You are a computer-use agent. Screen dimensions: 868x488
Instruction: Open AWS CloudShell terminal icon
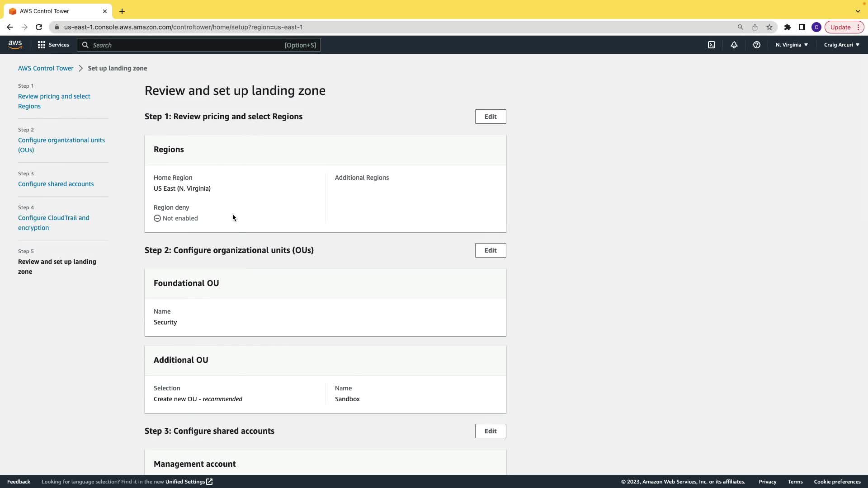pyautogui.click(x=712, y=45)
